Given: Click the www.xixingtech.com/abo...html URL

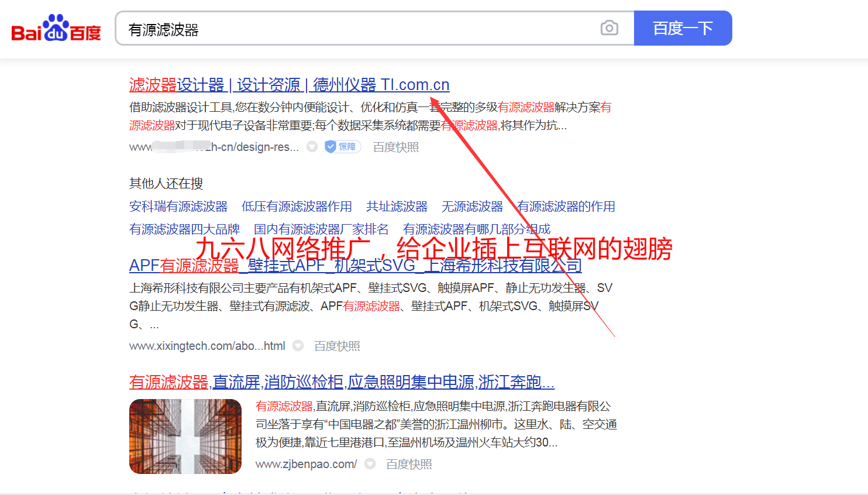Looking at the screenshot, I should point(207,346).
